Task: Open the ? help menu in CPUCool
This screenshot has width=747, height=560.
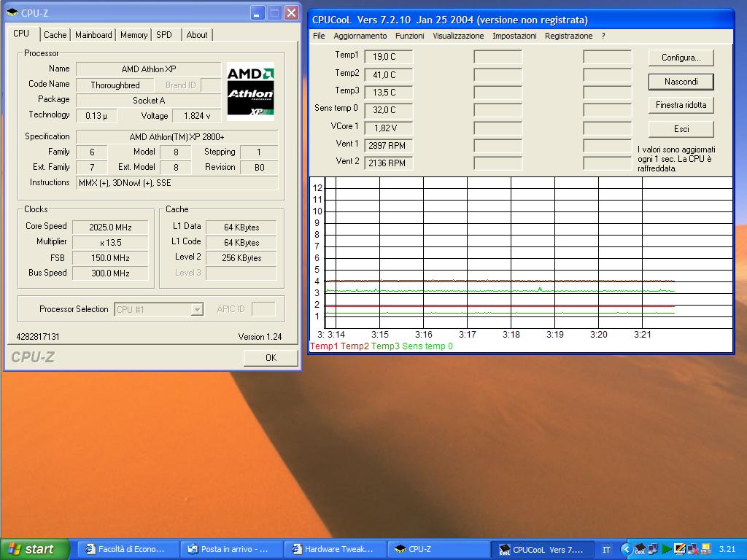Action: tap(603, 36)
